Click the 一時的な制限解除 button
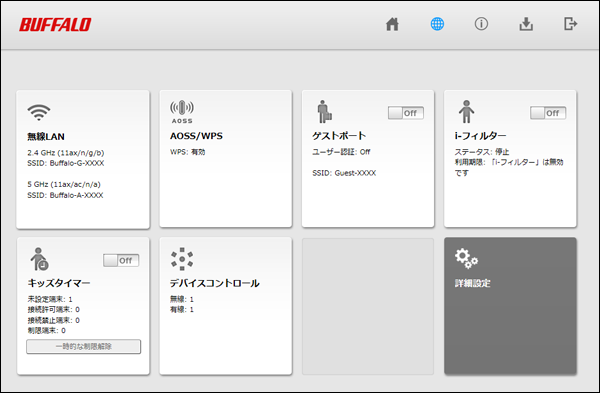This screenshot has width=600, height=393. point(83,347)
